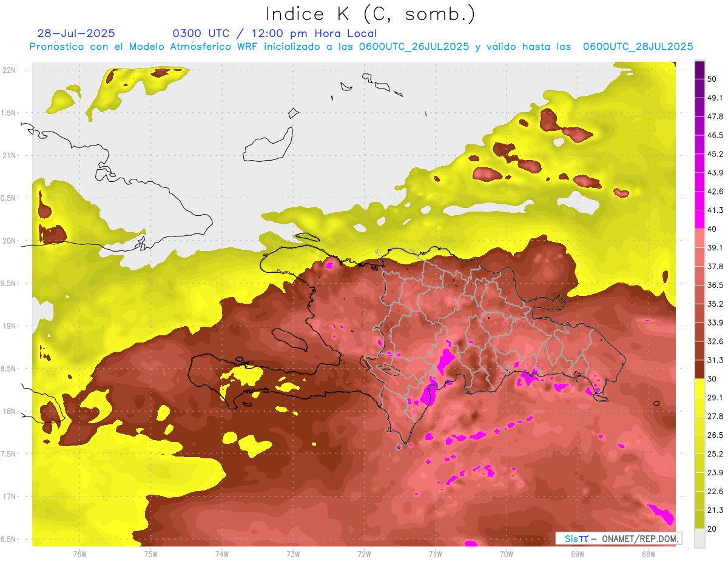The width and height of the screenshot is (728, 562).
Task: Click the colorbar value "26.5"
Action: 716,435
